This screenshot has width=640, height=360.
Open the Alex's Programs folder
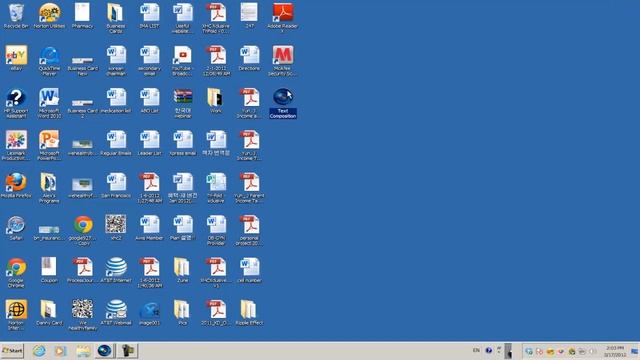pyautogui.click(x=49, y=189)
